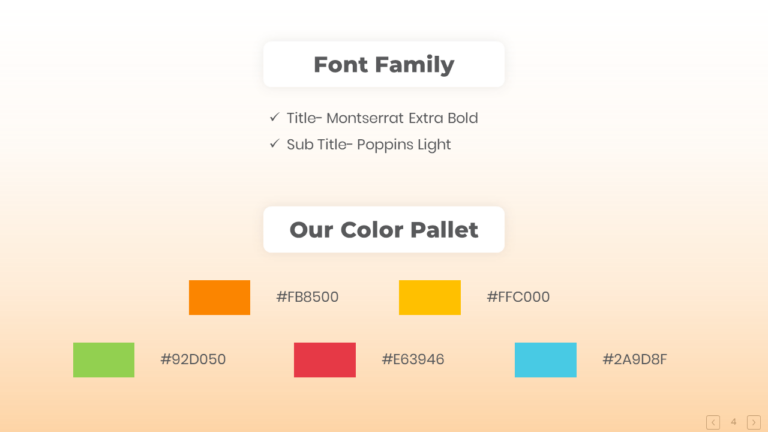Click the Font Family title box
This screenshot has width=768, height=432.
click(384, 64)
